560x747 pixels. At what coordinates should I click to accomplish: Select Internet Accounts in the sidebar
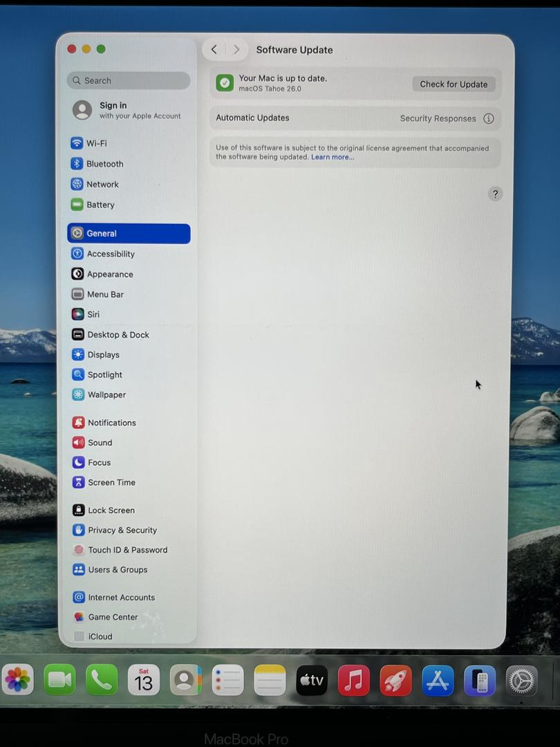129,598
